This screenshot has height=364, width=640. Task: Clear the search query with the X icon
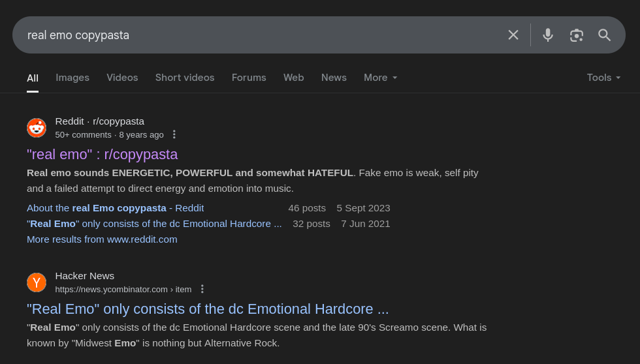[x=513, y=35]
